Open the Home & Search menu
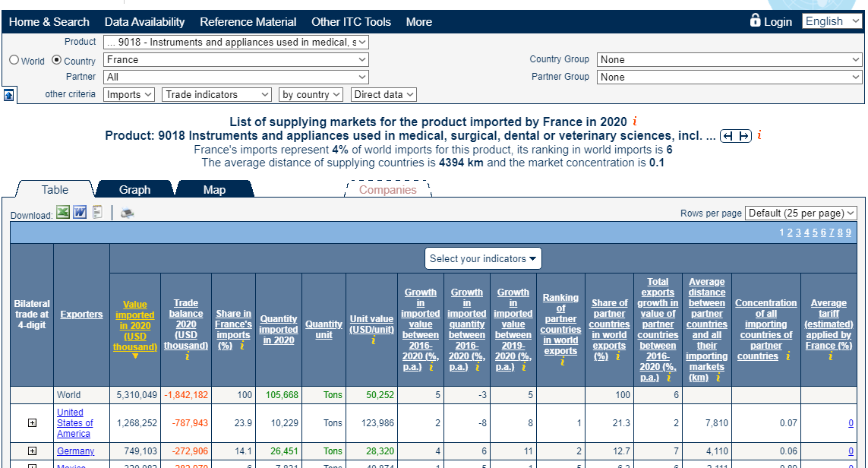The width and height of the screenshot is (868, 468). pyautogui.click(x=49, y=21)
